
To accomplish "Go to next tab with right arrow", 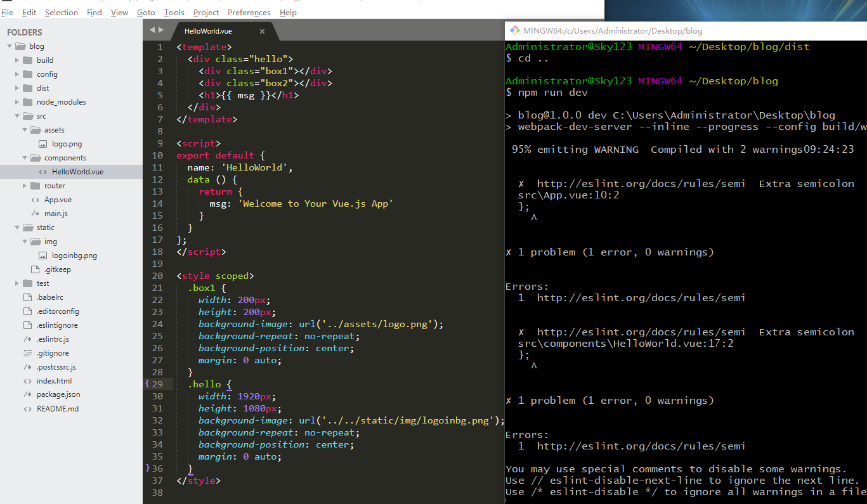I will click(x=161, y=30).
